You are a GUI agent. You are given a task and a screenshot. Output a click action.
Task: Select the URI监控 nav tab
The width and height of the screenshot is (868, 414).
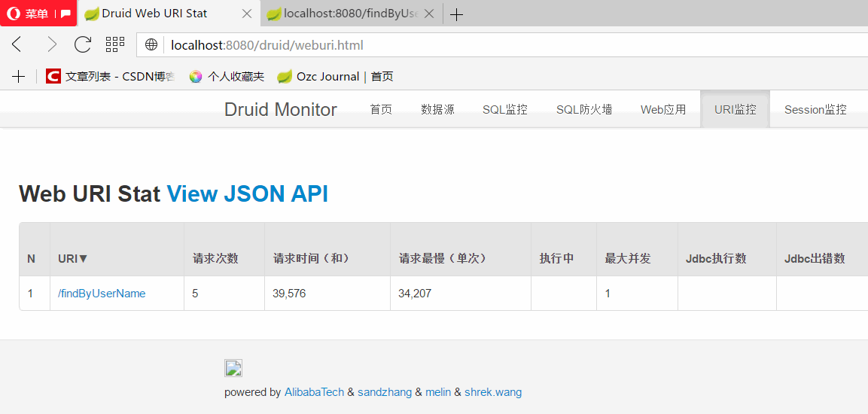(736, 110)
